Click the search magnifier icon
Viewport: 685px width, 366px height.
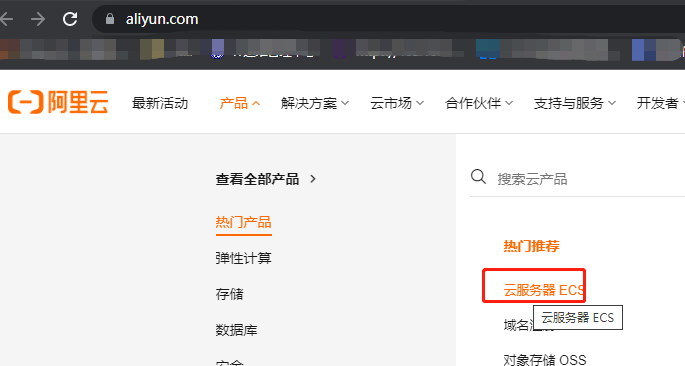point(478,177)
